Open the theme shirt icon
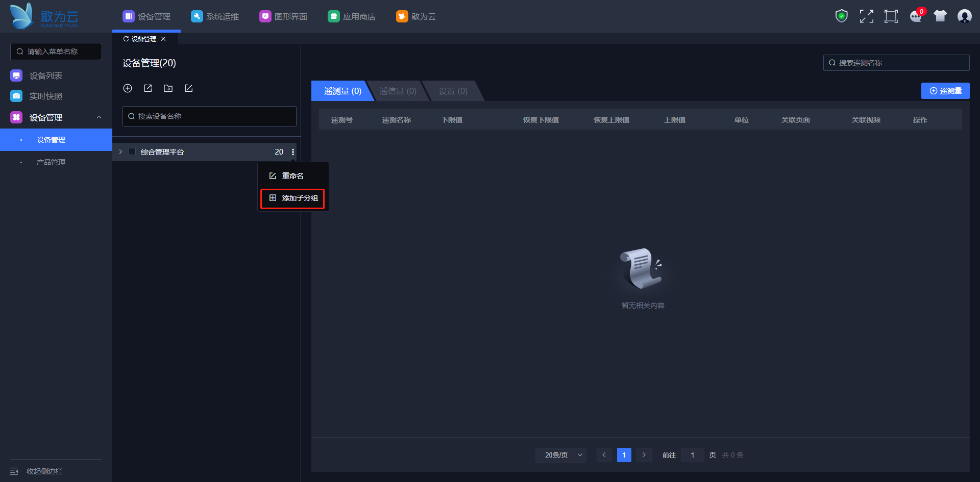 pos(940,16)
